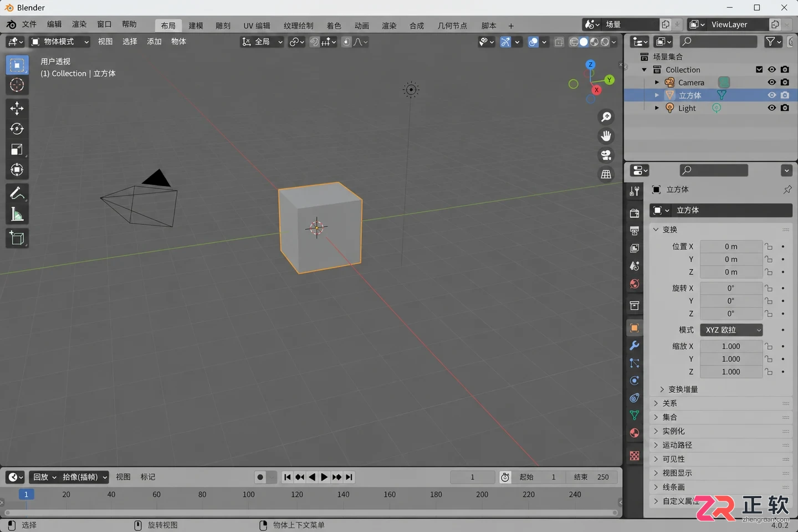The width and height of the screenshot is (798, 532).
Task: Open the viewport Add menu
Action: pos(154,42)
